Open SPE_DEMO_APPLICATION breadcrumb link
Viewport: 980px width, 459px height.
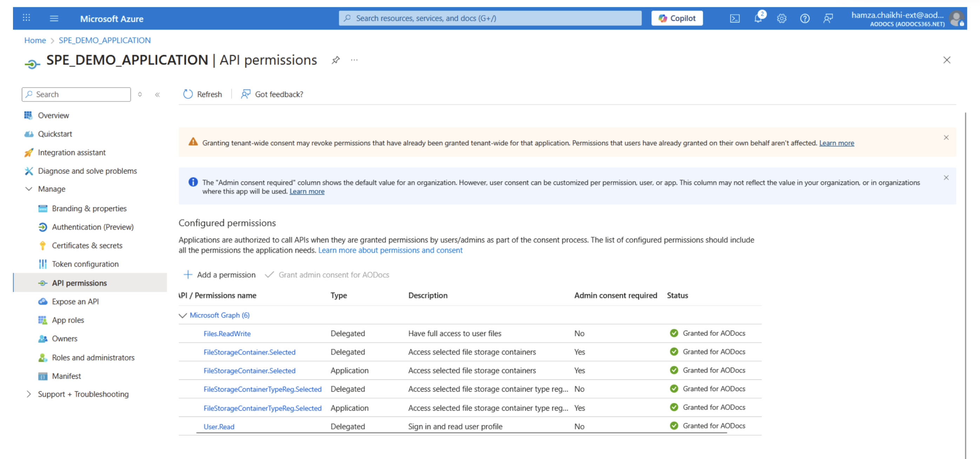coord(105,40)
